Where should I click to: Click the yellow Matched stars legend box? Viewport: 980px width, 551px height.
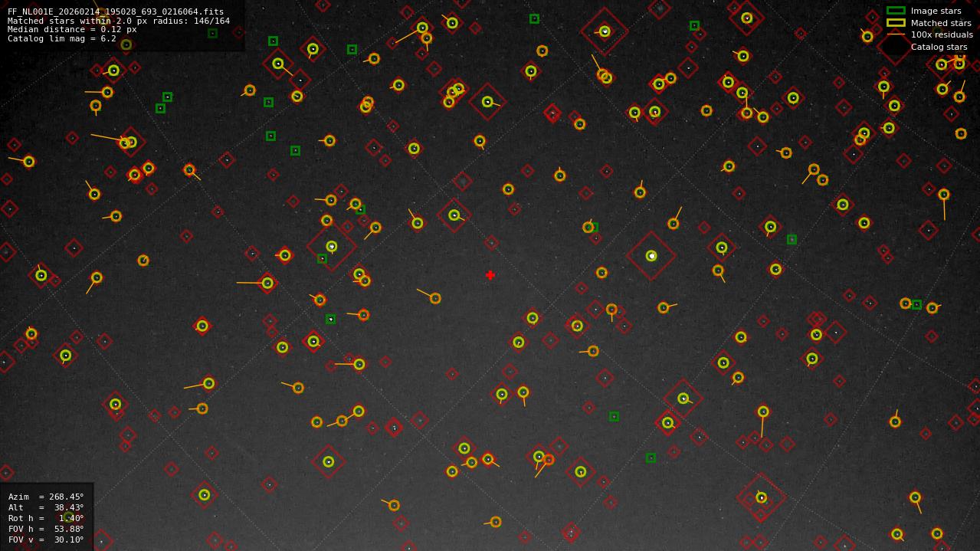[x=895, y=23]
